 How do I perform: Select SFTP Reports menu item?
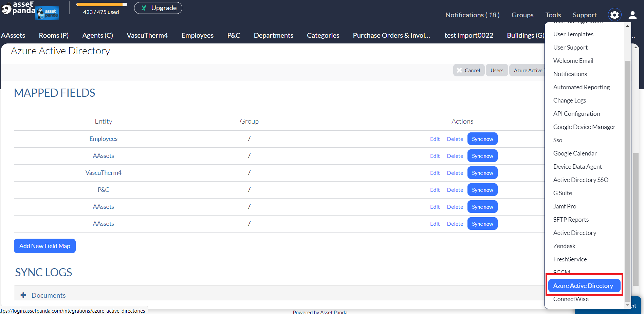tap(571, 220)
